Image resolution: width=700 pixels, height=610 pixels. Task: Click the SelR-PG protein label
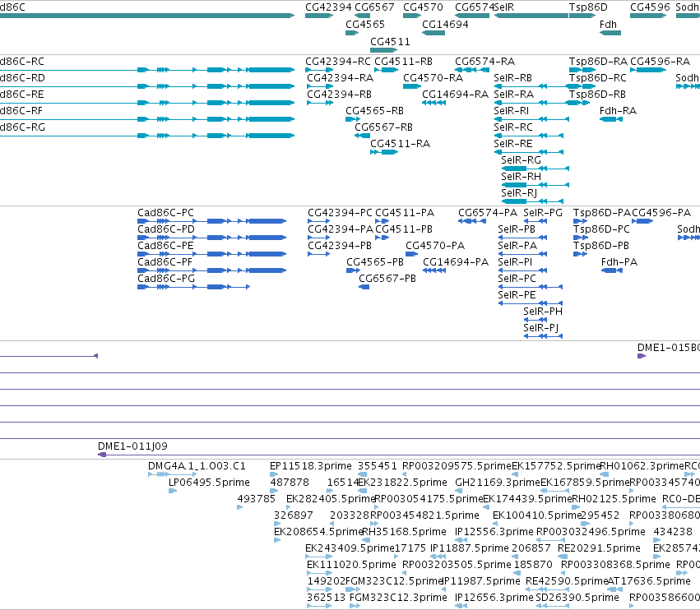(542, 213)
